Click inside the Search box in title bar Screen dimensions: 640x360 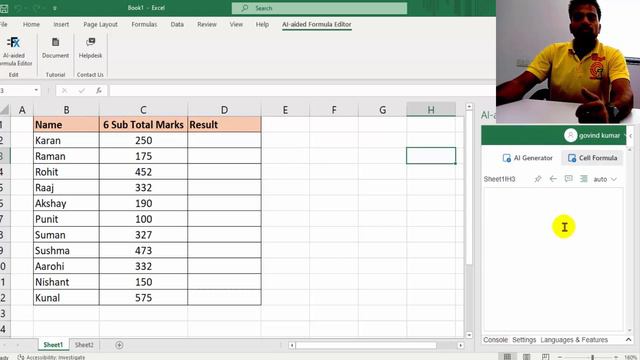[x=319, y=8]
